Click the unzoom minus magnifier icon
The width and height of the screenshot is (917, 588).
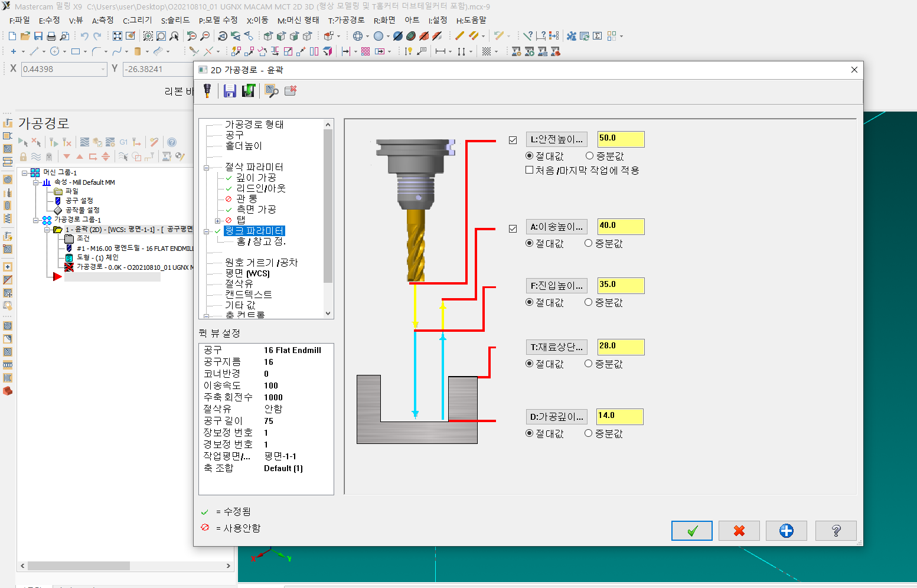[x=205, y=36]
